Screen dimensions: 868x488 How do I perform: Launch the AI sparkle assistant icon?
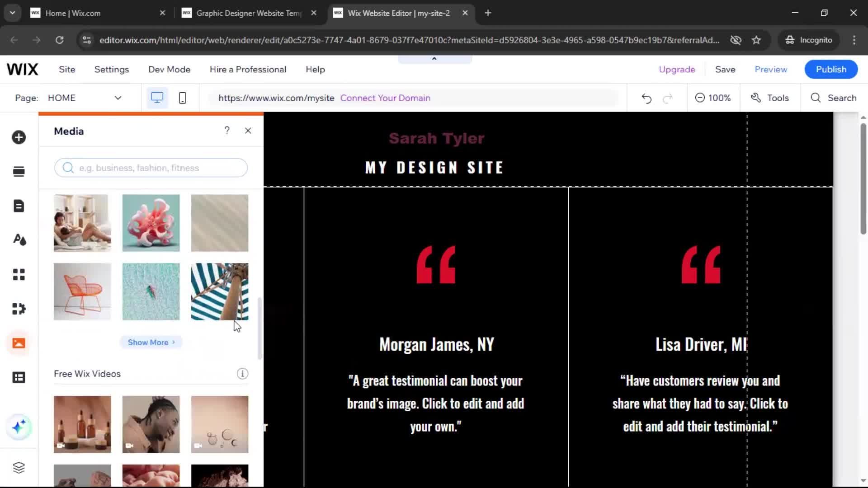coord(19,427)
